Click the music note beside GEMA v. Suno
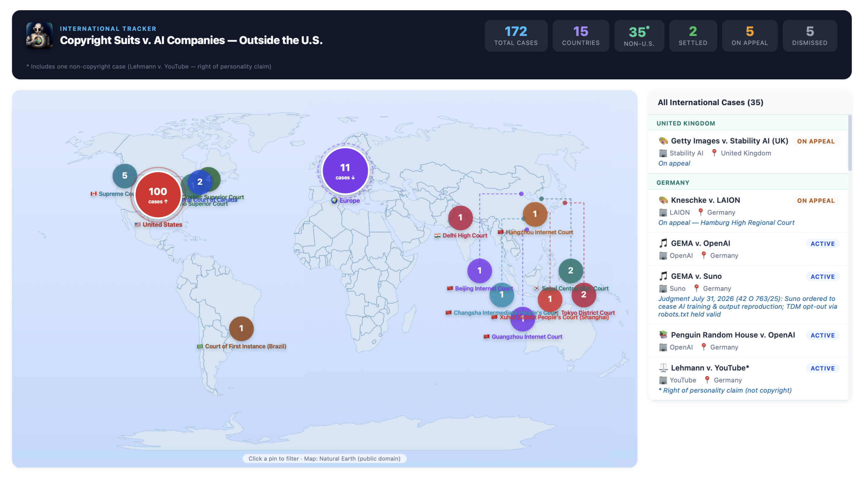The height and width of the screenshot is (478, 868). tap(663, 276)
